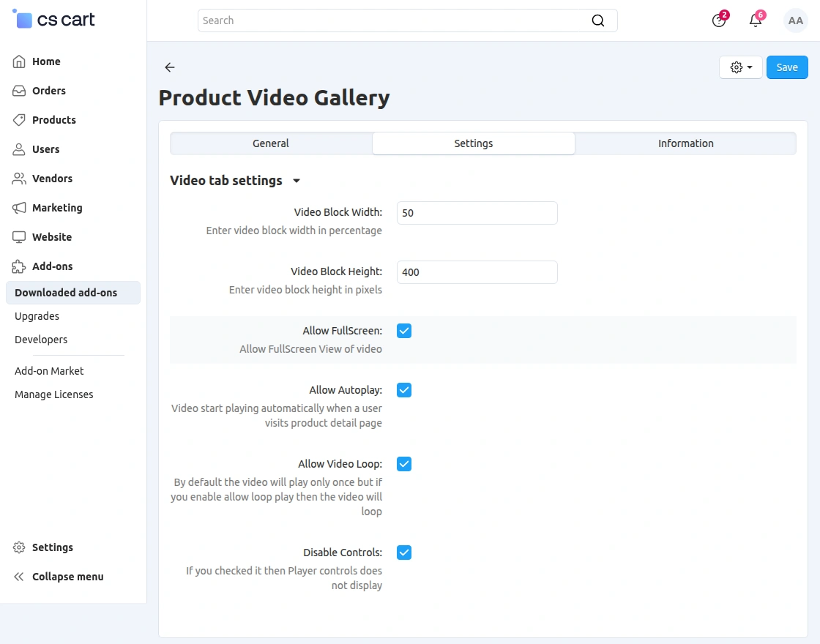This screenshot has height=644, width=820.
Task: Open the notifications bell icon
Action: tap(755, 20)
